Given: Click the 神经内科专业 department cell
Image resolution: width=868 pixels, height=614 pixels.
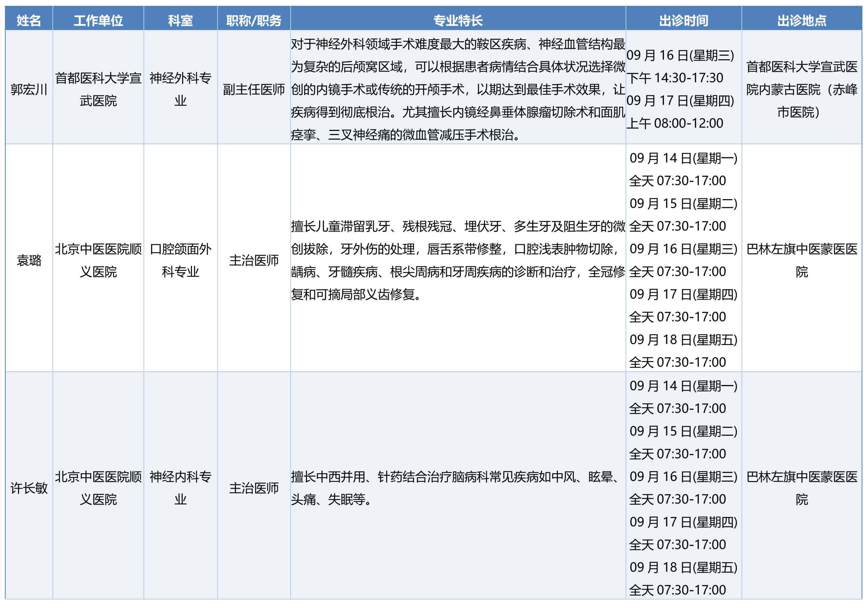Looking at the screenshot, I should (x=180, y=488).
